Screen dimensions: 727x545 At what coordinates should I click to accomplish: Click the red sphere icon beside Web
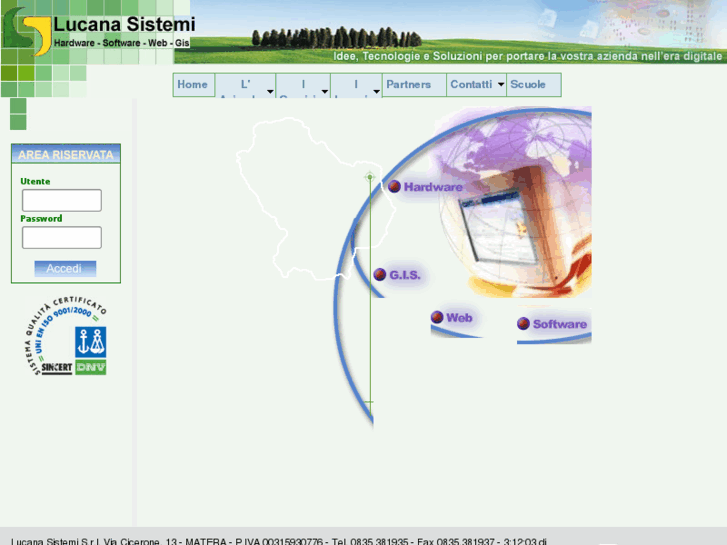(437, 317)
